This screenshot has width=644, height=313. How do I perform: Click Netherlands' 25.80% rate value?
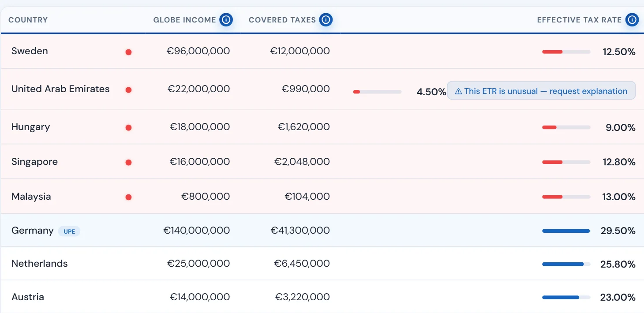point(618,264)
